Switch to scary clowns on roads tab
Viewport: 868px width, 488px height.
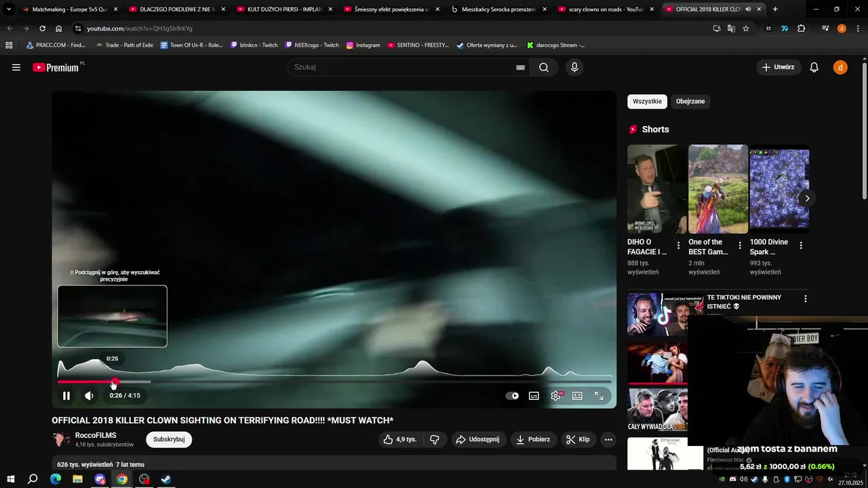pos(606,9)
